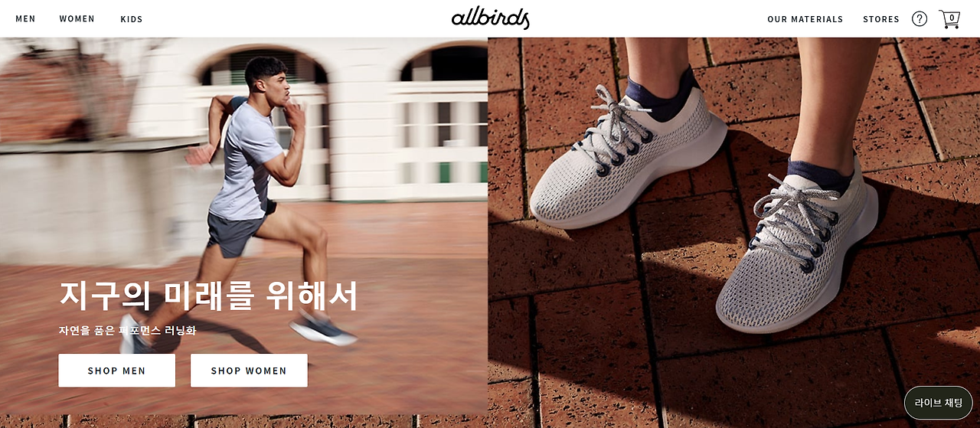This screenshot has width=980, height=428.
Task: Click the SHOP MEN button
Action: click(x=116, y=371)
